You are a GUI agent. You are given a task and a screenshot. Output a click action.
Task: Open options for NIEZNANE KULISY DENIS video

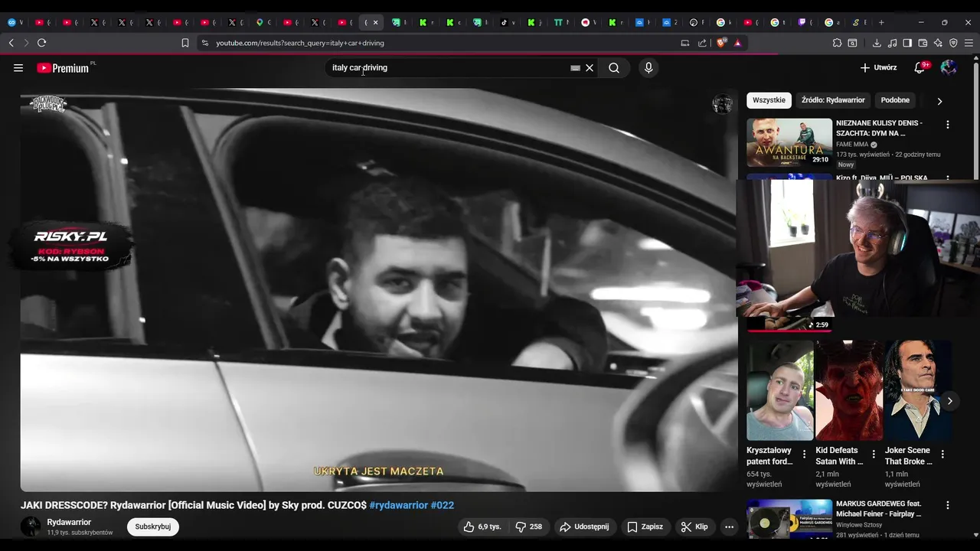pyautogui.click(x=948, y=125)
